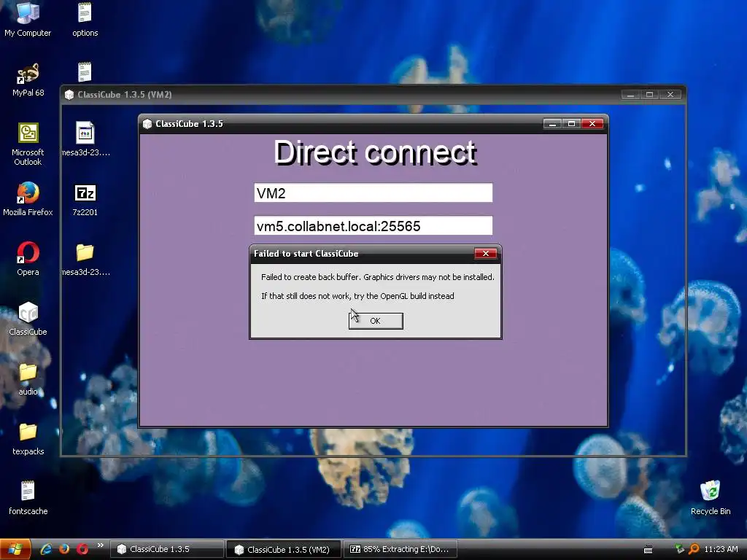The height and width of the screenshot is (560, 747).
Task: Open My Computer desktop icon
Action: pyautogui.click(x=28, y=19)
